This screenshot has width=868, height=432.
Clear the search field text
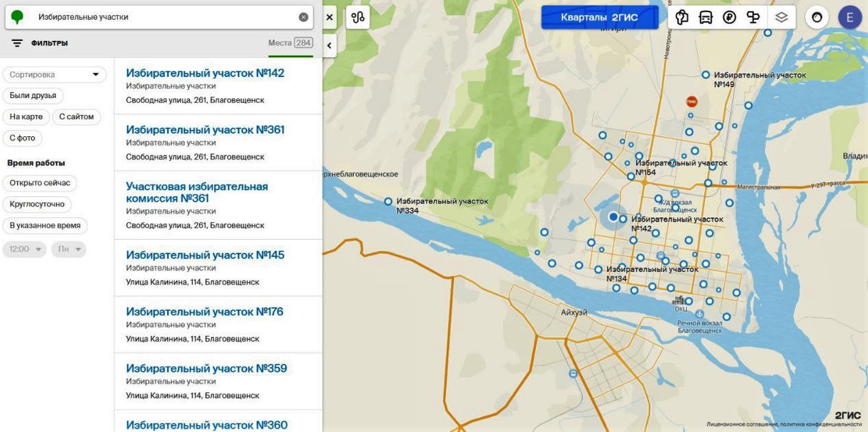[x=303, y=17]
